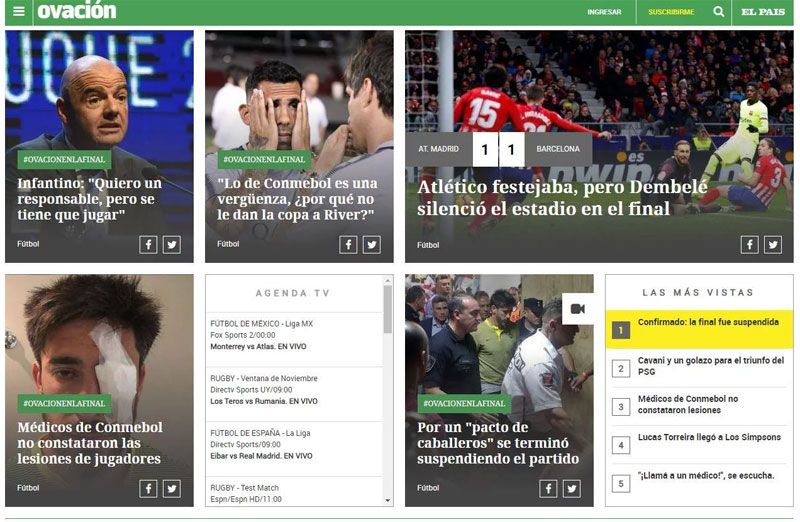
Task: Open most-viewed item Cavani y un golazo
Action: pos(710,366)
